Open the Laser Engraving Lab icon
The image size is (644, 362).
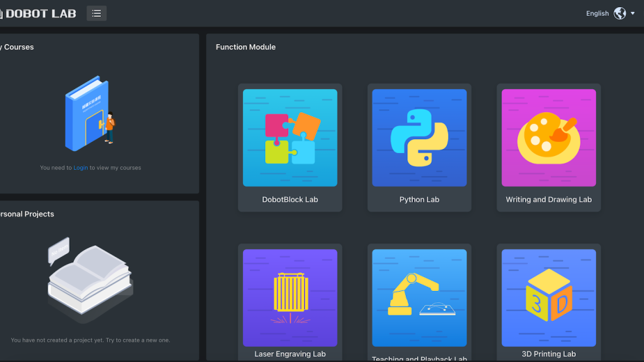point(290,298)
